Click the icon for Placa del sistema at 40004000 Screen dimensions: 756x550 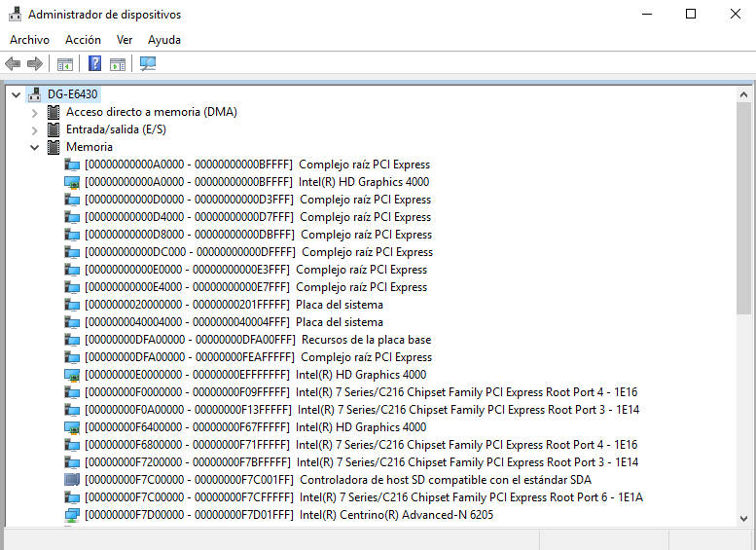[72, 322]
